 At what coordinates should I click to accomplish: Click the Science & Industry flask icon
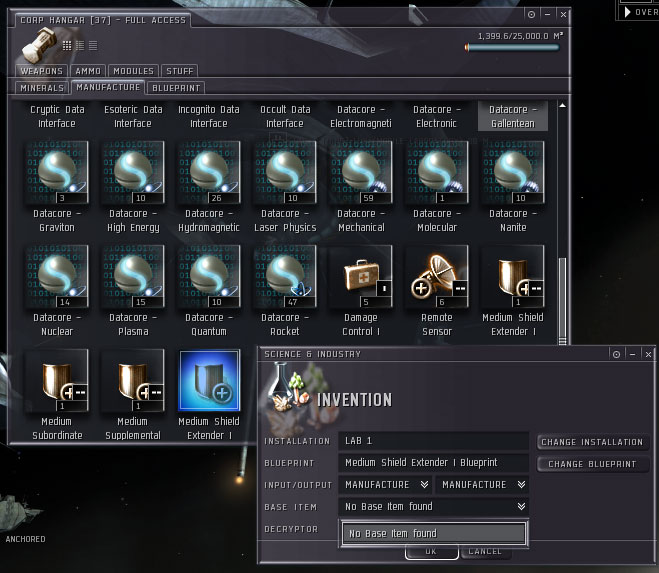coord(290,387)
